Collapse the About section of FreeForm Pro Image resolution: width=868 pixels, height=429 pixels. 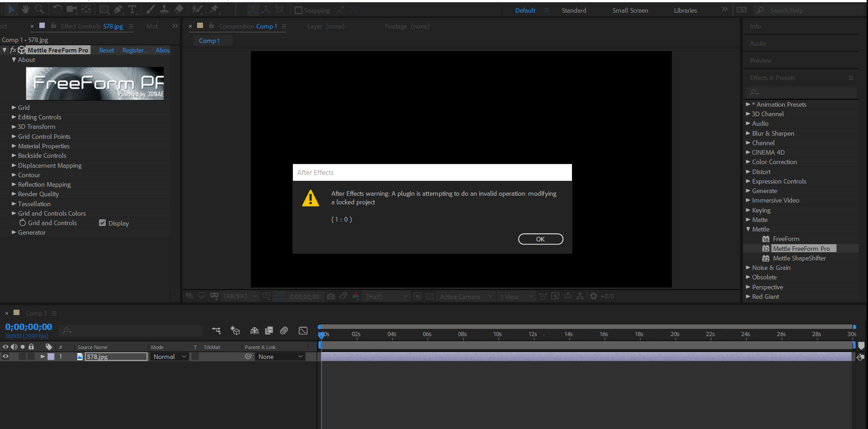(14, 60)
